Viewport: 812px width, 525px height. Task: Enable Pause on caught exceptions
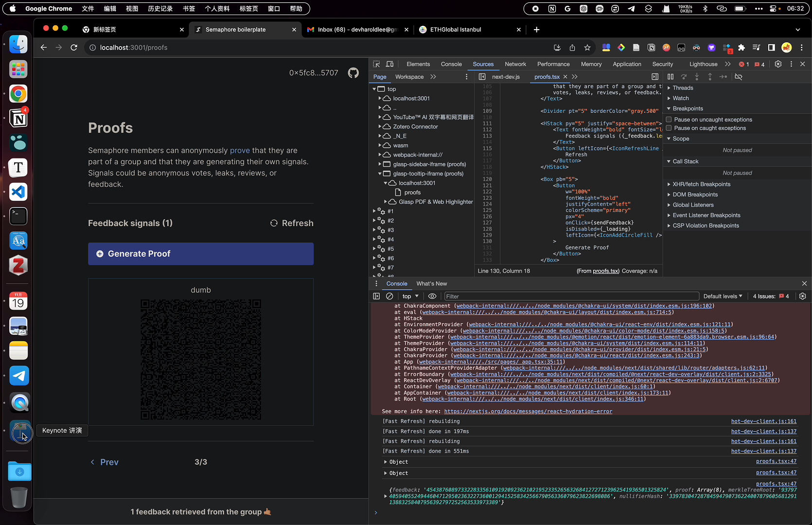[669, 128]
